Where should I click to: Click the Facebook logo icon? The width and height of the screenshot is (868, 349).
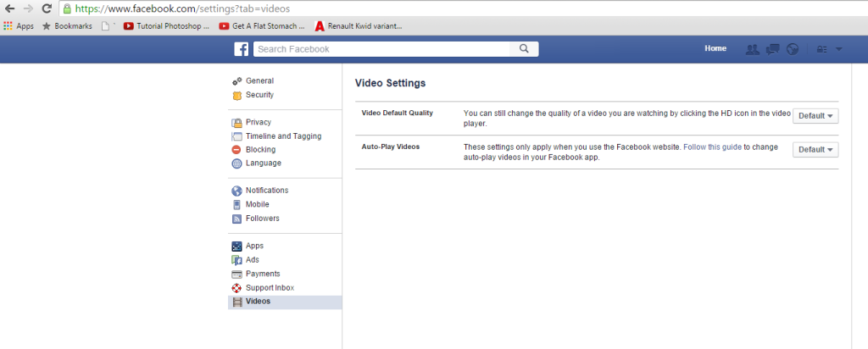[242, 49]
